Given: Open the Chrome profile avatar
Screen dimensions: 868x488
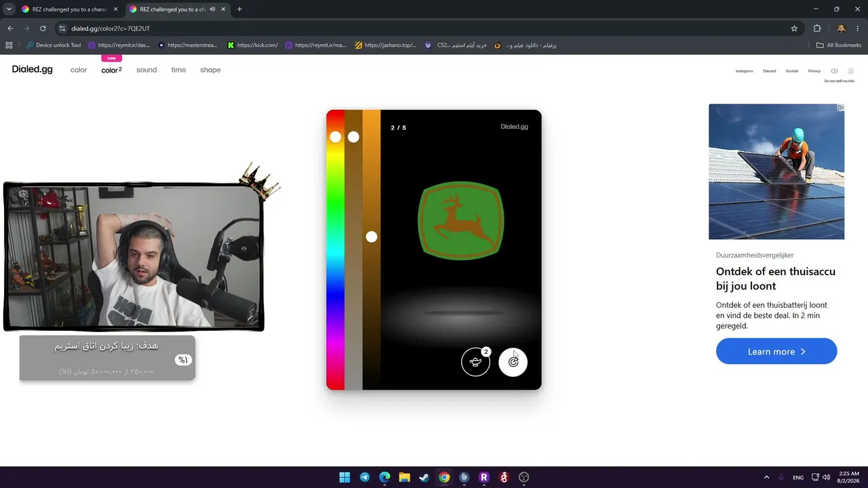Looking at the screenshot, I should [x=841, y=28].
